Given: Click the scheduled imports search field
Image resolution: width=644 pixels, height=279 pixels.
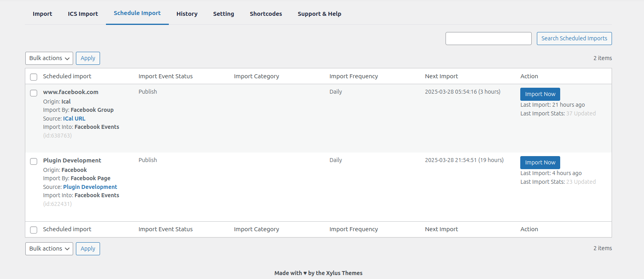Looking at the screenshot, I should tap(488, 39).
